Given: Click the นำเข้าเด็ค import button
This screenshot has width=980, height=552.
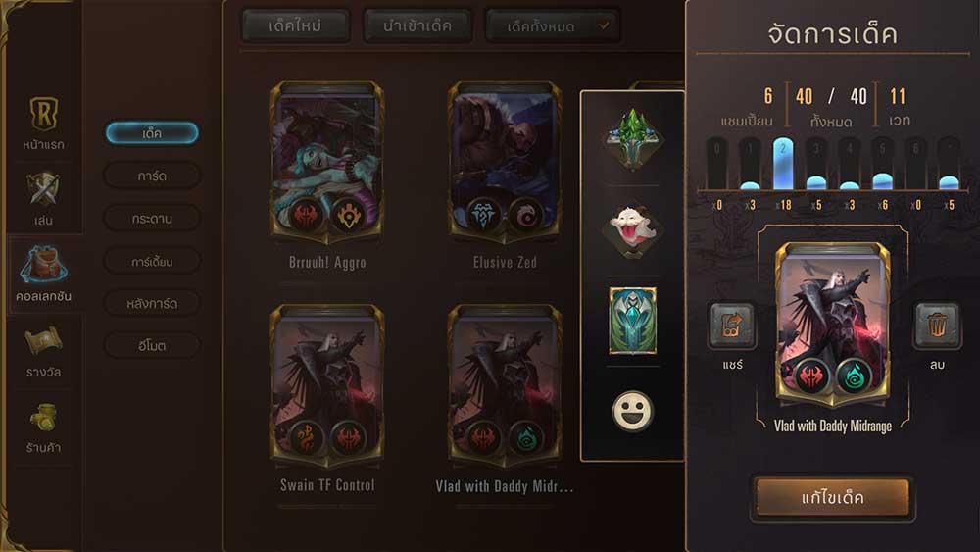Looking at the screenshot, I should pos(417,26).
